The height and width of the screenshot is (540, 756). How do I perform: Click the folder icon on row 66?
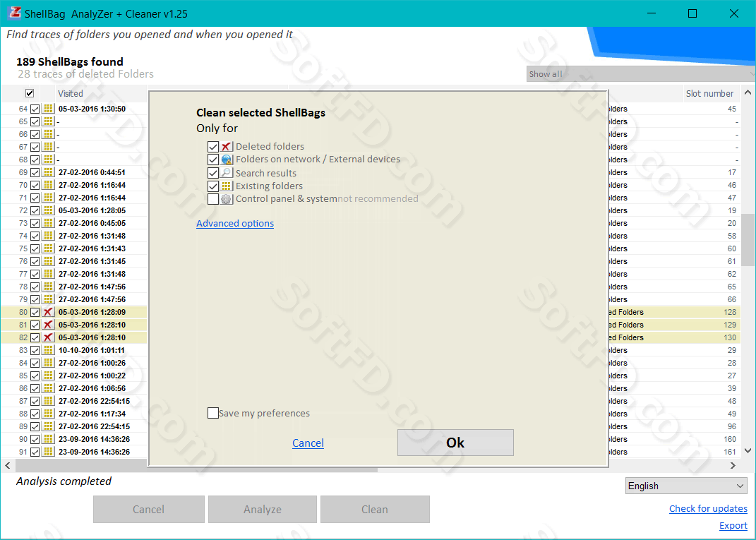[48, 134]
